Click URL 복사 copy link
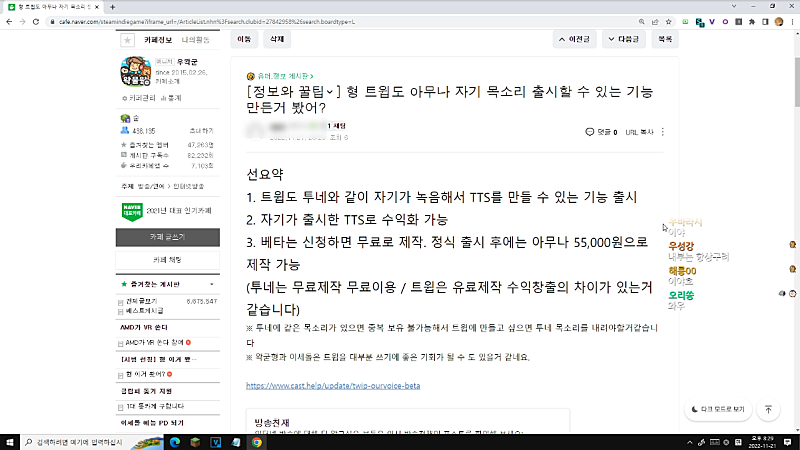Viewport: 800px width, 450px height. [x=639, y=132]
